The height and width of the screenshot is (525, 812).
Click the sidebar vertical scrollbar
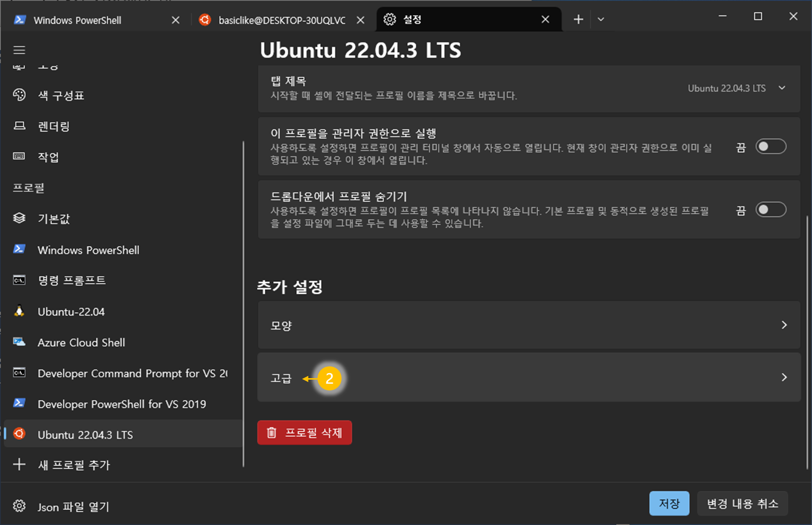tap(244, 304)
